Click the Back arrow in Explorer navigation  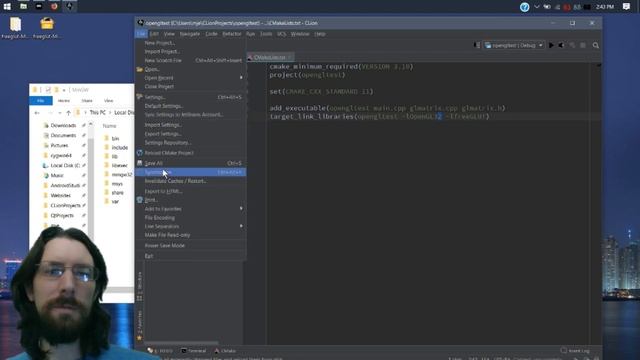(x=37, y=113)
